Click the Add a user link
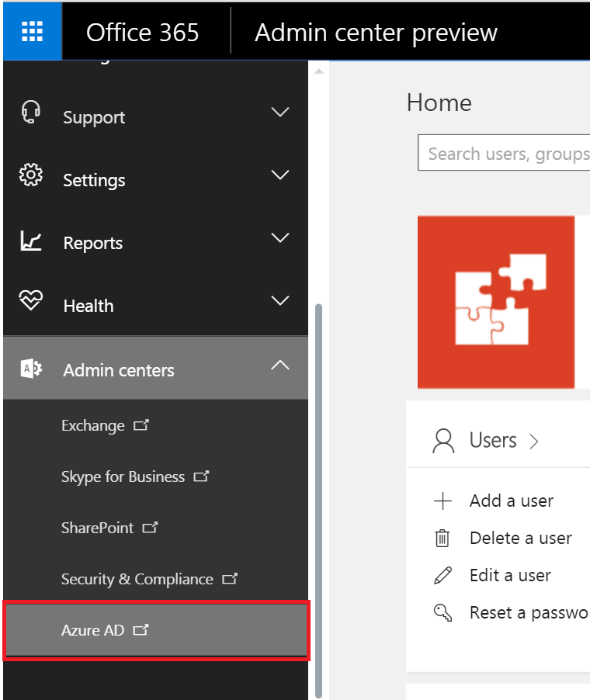The height and width of the screenshot is (700, 590). pyautogui.click(x=512, y=501)
